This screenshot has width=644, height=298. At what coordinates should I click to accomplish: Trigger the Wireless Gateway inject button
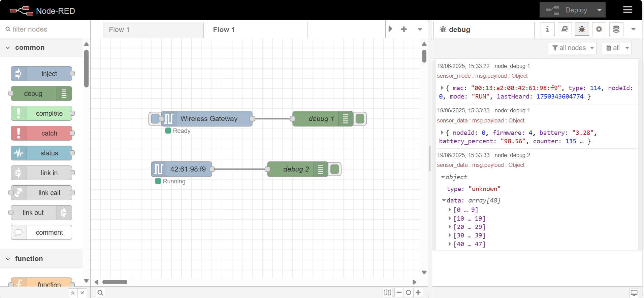(x=155, y=119)
